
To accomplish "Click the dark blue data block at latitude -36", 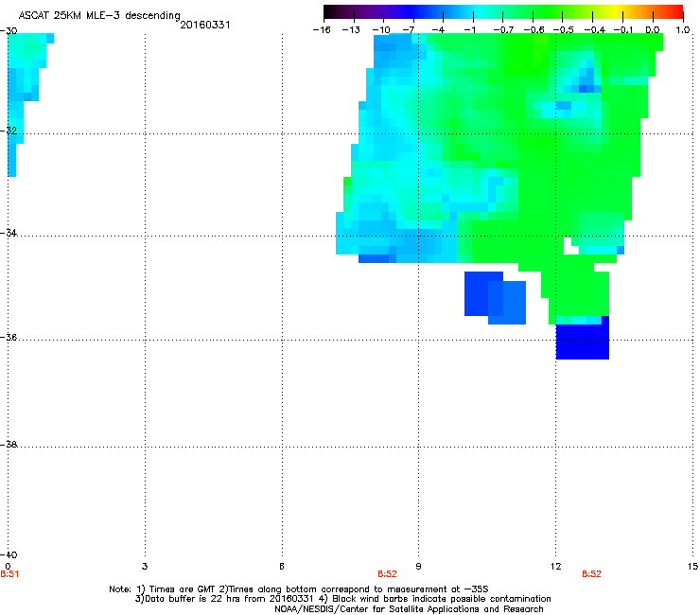I will pyautogui.click(x=582, y=338).
